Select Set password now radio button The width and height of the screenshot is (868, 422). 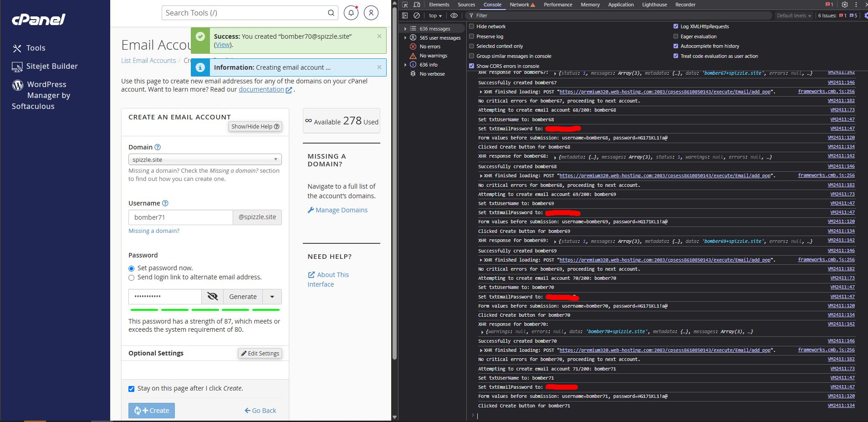tap(132, 268)
